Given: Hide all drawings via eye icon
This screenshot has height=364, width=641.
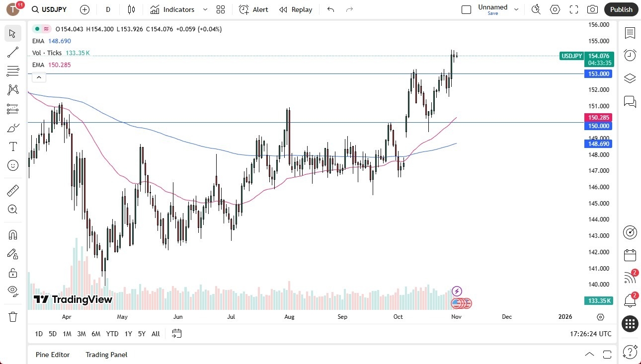Looking at the screenshot, I should tap(12, 291).
